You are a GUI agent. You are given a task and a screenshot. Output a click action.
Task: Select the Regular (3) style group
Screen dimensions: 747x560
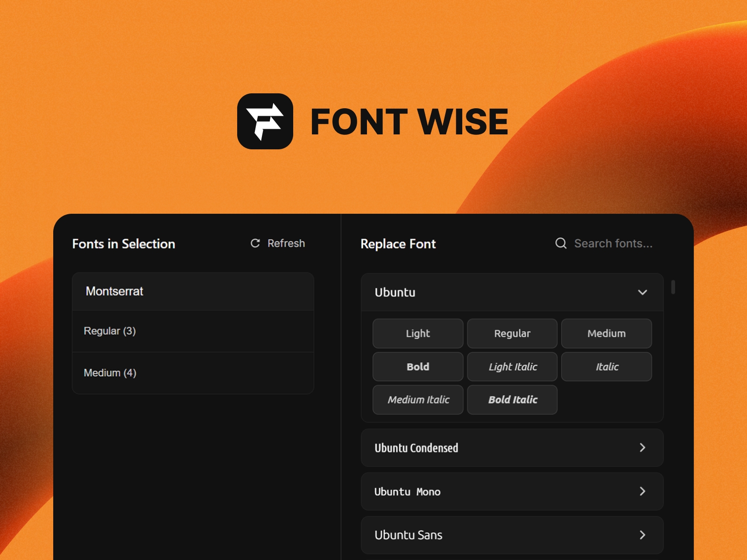(x=192, y=331)
